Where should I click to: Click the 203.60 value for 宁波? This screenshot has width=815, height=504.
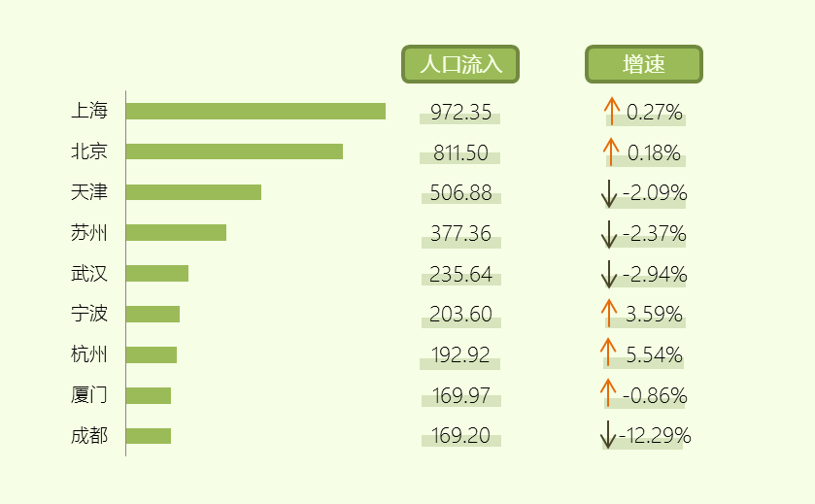point(460,315)
